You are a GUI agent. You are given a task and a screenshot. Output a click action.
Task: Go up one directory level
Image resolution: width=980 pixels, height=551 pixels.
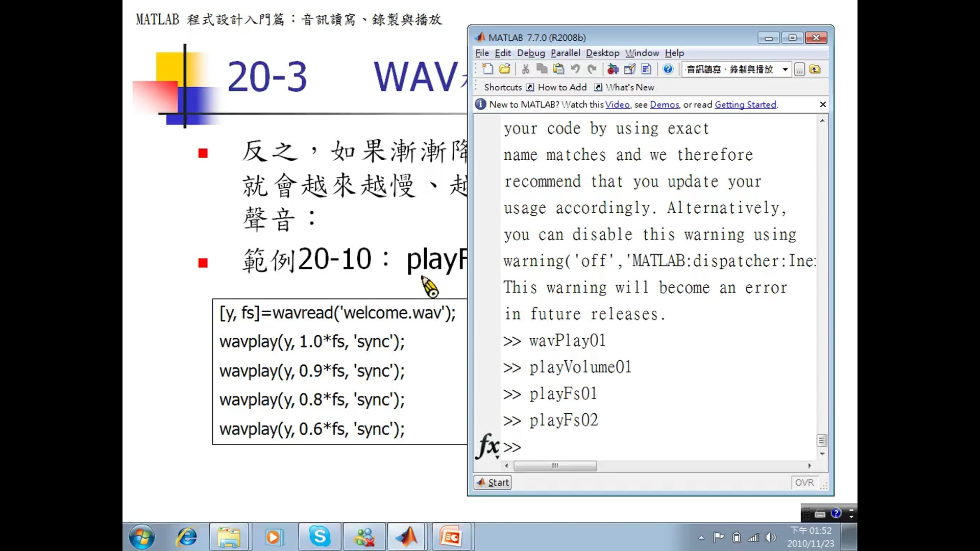(815, 69)
